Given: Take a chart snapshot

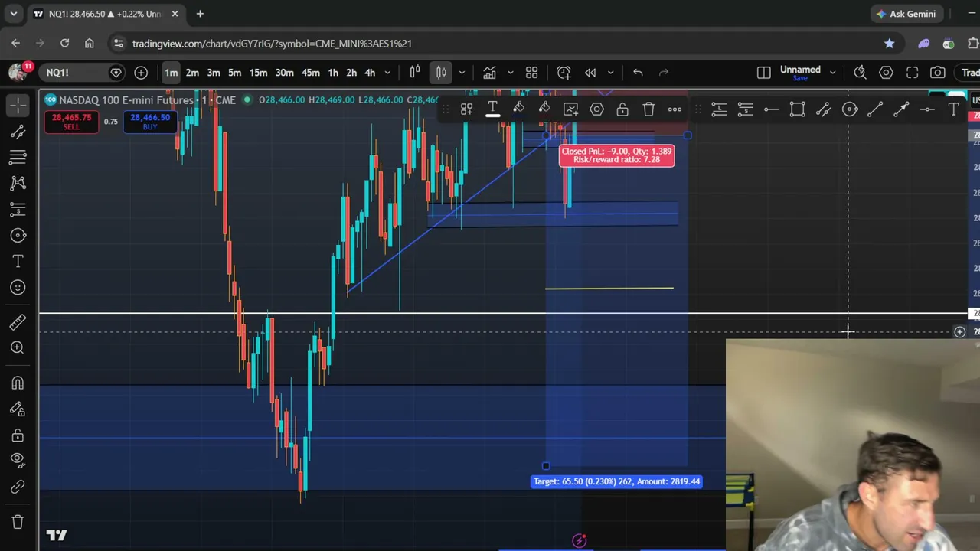Looking at the screenshot, I should 938,73.
